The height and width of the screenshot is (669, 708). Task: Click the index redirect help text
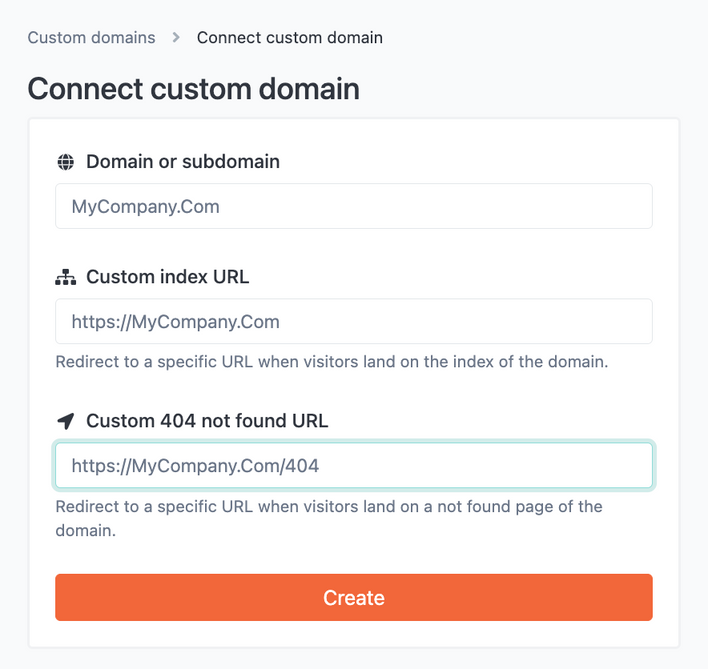click(x=332, y=362)
